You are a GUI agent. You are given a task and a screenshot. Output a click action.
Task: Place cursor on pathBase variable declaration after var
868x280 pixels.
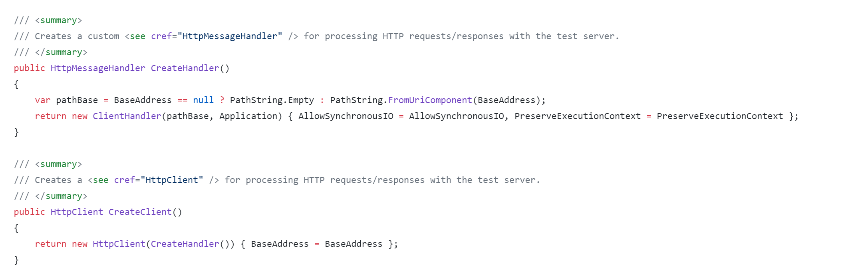[x=77, y=100]
